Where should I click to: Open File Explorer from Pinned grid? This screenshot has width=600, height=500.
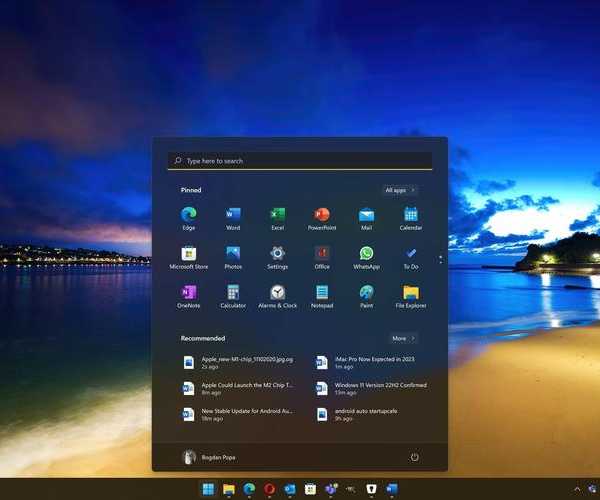pyautogui.click(x=411, y=296)
